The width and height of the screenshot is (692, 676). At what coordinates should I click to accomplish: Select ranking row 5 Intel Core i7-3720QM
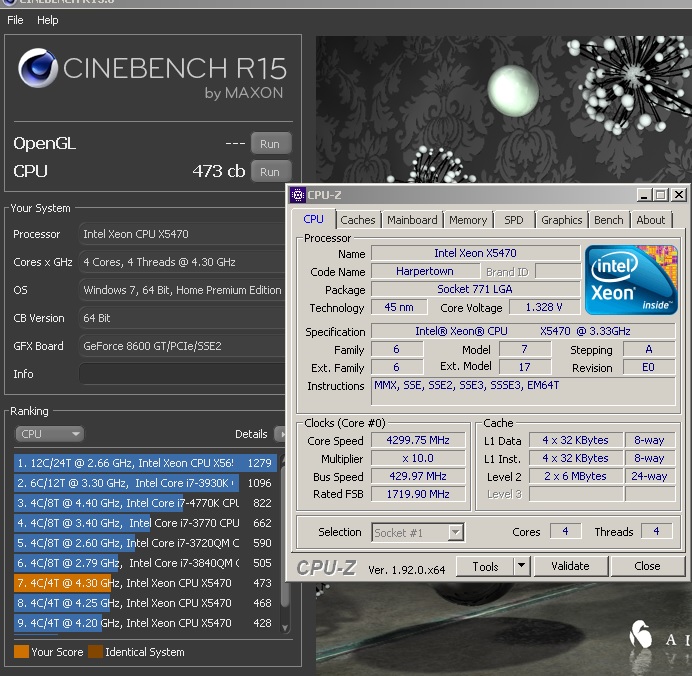[145, 543]
